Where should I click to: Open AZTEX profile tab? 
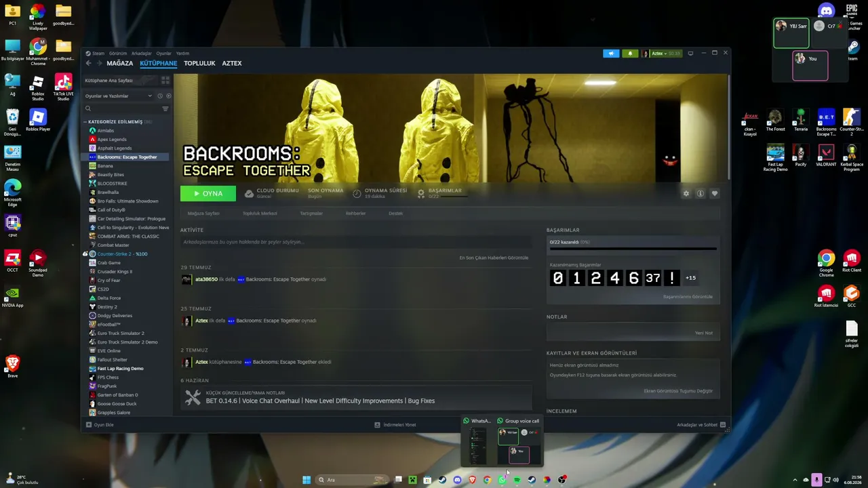pyautogui.click(x=232, y=63)
